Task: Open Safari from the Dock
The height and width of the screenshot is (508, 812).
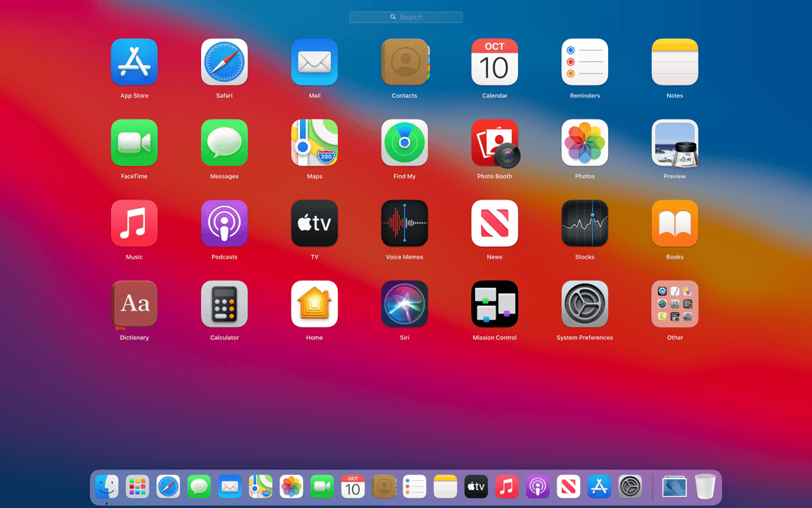Action: tap(168, 487)
